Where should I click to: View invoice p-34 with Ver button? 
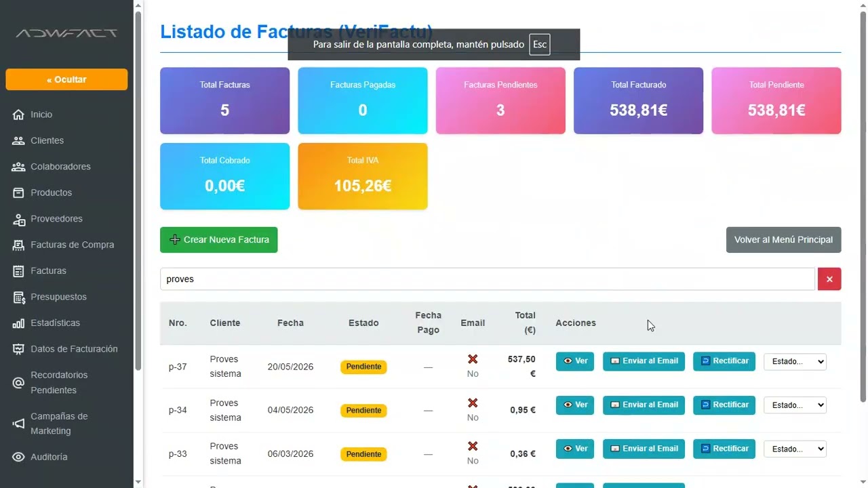(575, 405)
